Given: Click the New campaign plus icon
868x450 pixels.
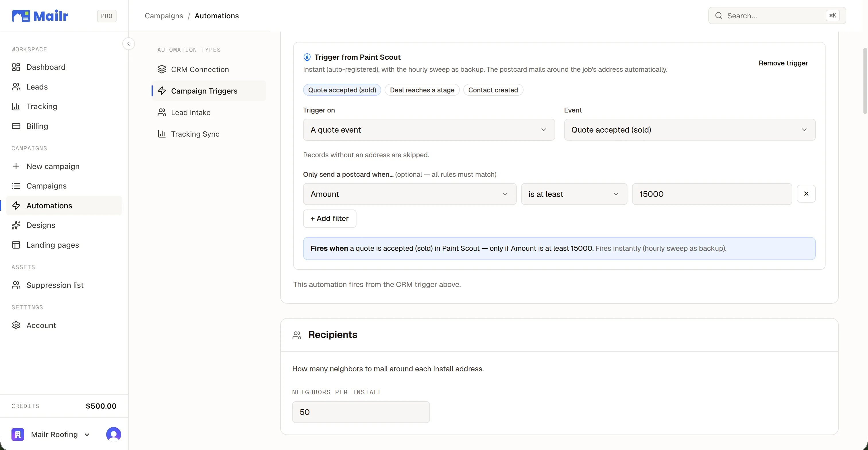Looking at the screenshot, I should pyautogui.click(x=16, y=166).
